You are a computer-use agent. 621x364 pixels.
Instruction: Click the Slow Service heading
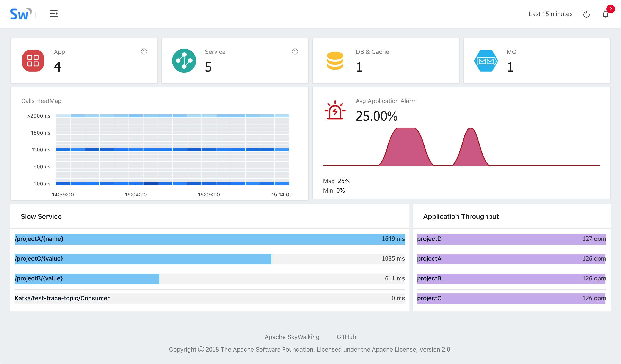(41, 216)
